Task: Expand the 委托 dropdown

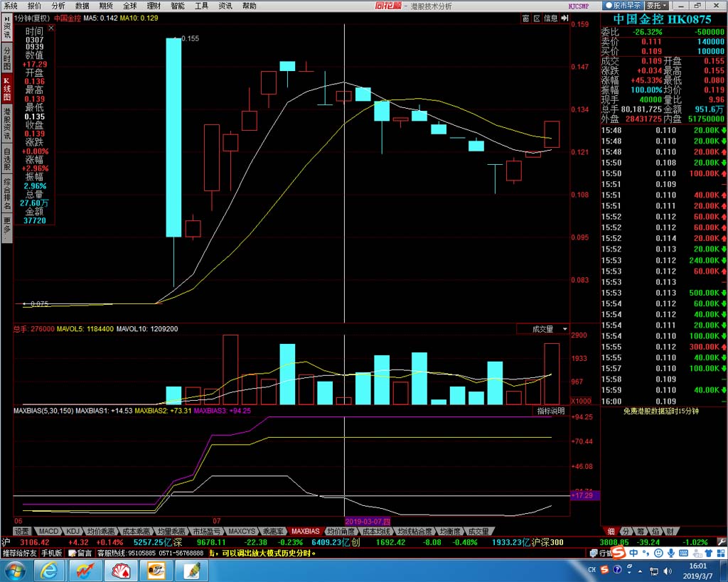Action: click(x=657, y=6)
